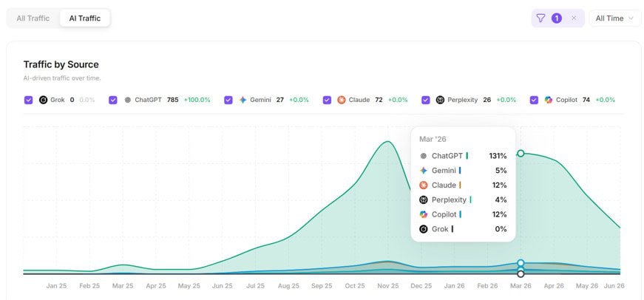
Task: Click the Dec 25 axis label
Action: point(421,286)
